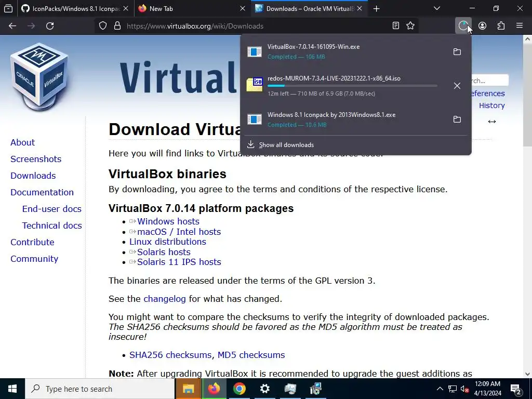Screen dimensions: 532x399
Task: Open Linux distributions link
Action: tap(168, 242)
